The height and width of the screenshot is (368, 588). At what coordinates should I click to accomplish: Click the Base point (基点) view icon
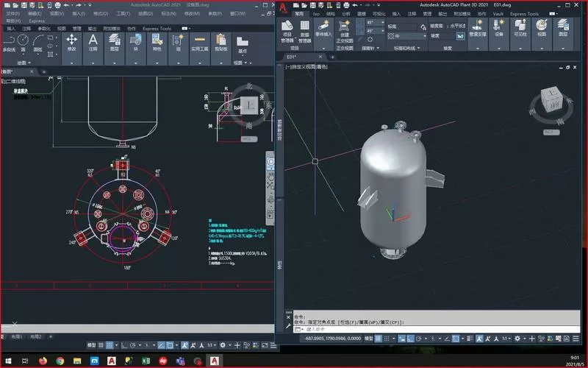tap(243, 44)
